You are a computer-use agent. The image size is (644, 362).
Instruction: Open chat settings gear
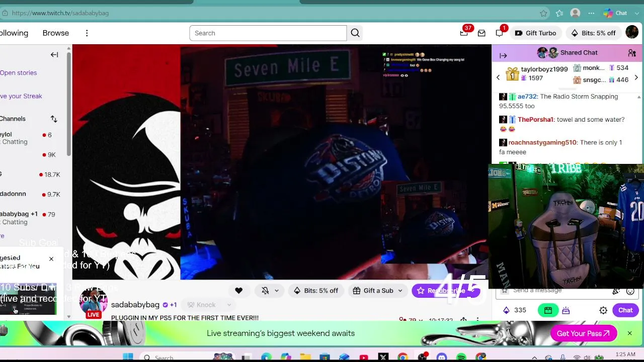pos(603,311)
